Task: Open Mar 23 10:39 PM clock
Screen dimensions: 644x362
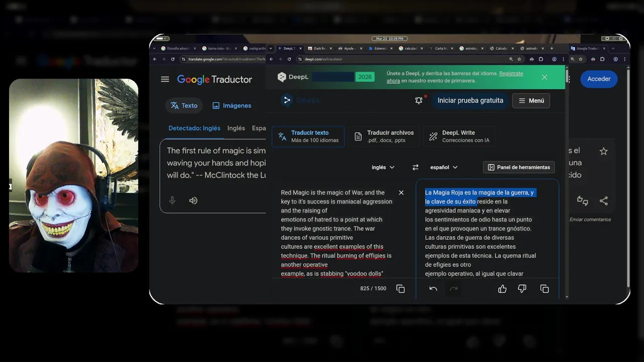Action: tap(389, 39)
